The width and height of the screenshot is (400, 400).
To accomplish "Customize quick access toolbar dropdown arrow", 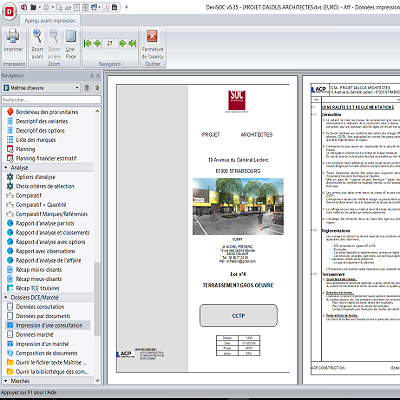I will [126, 7].
